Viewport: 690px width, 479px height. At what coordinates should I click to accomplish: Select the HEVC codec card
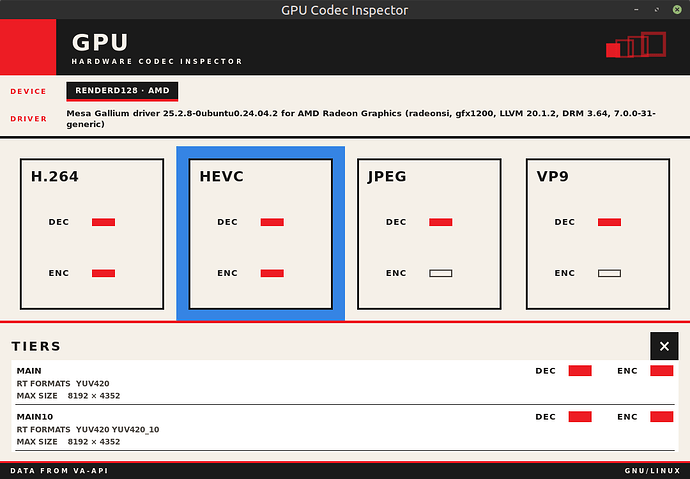pos(261,234)
